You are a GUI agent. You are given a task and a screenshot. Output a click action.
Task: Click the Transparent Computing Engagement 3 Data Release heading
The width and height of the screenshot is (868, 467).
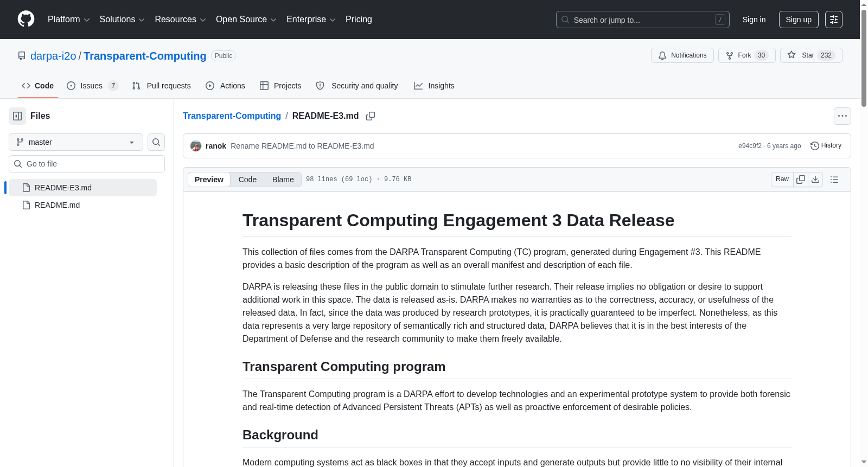coord(458,220)
